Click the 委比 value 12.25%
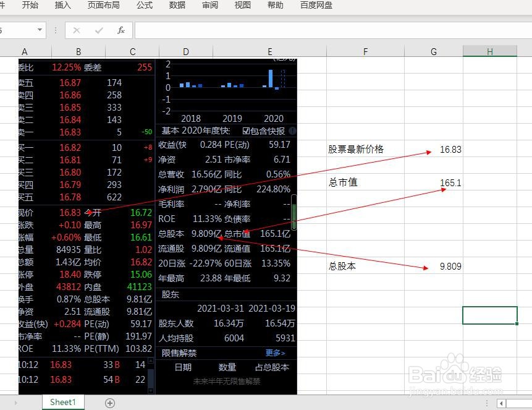This screenshot has height=410, width=532. (67, 67)
